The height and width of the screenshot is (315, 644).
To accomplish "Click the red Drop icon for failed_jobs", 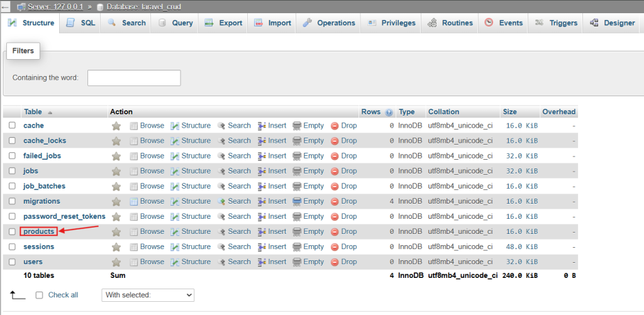I will pos(335,156).
